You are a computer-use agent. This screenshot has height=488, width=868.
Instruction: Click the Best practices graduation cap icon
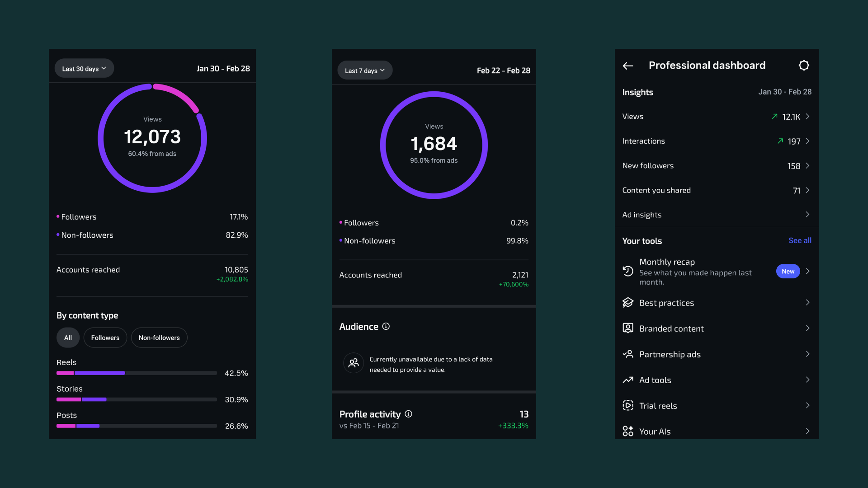(x=628, y=303)
